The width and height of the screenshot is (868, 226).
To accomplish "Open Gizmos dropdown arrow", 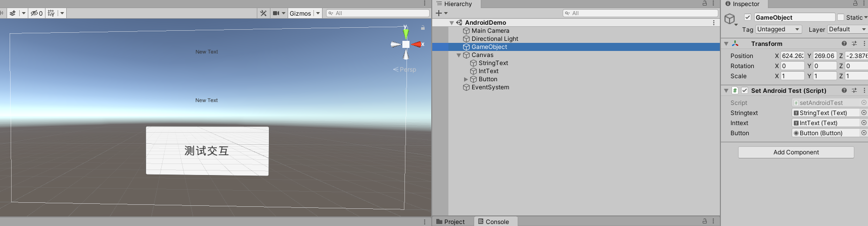I will (318, 13).
